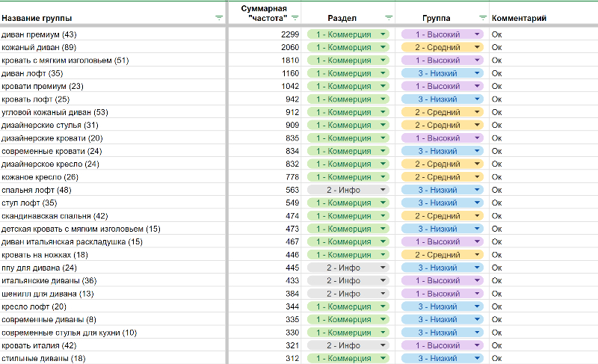
Task: Open Группа dropdown for диван лофт row
Action: (477, 73)
